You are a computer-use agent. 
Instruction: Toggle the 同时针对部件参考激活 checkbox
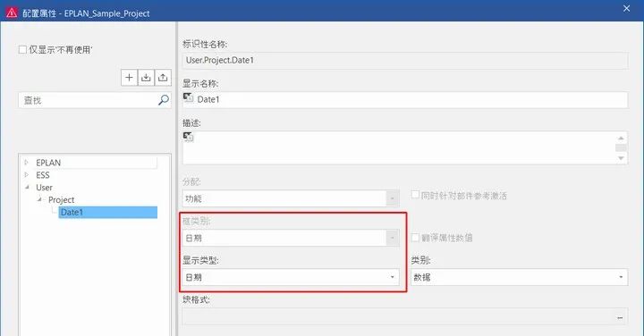[x=415, y=195]
